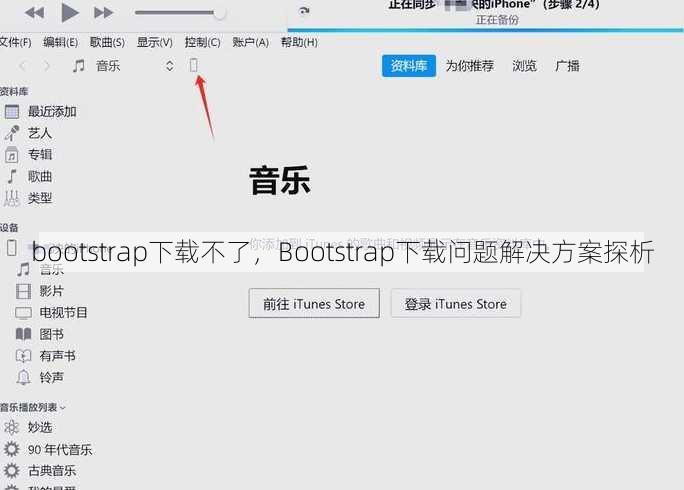Select 专辑 in the sidebar

point(40,154)
